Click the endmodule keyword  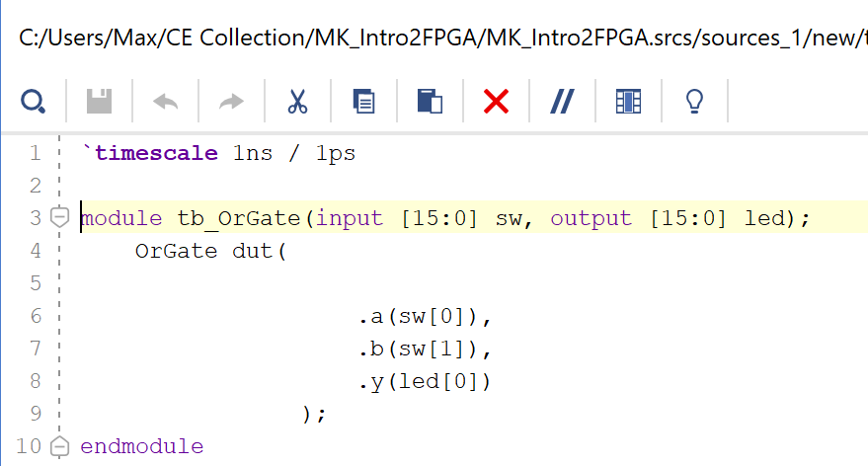tap(141, 446)
